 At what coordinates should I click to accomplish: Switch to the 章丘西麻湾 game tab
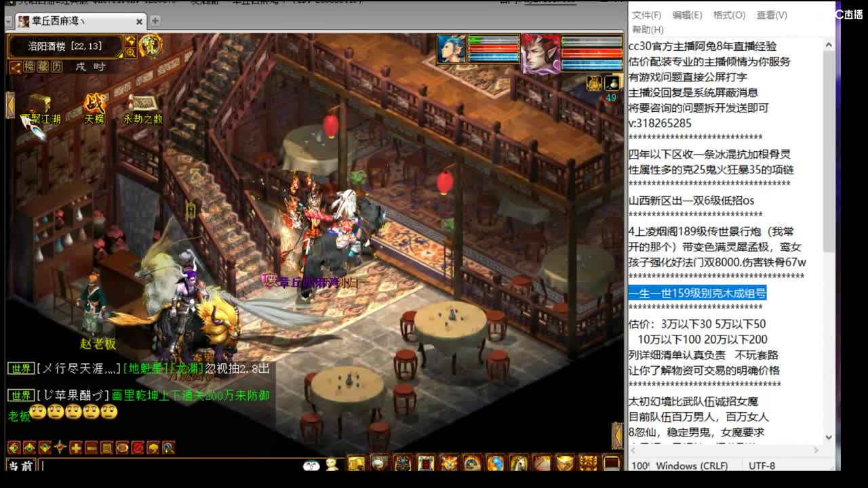(x=81, y=22)
